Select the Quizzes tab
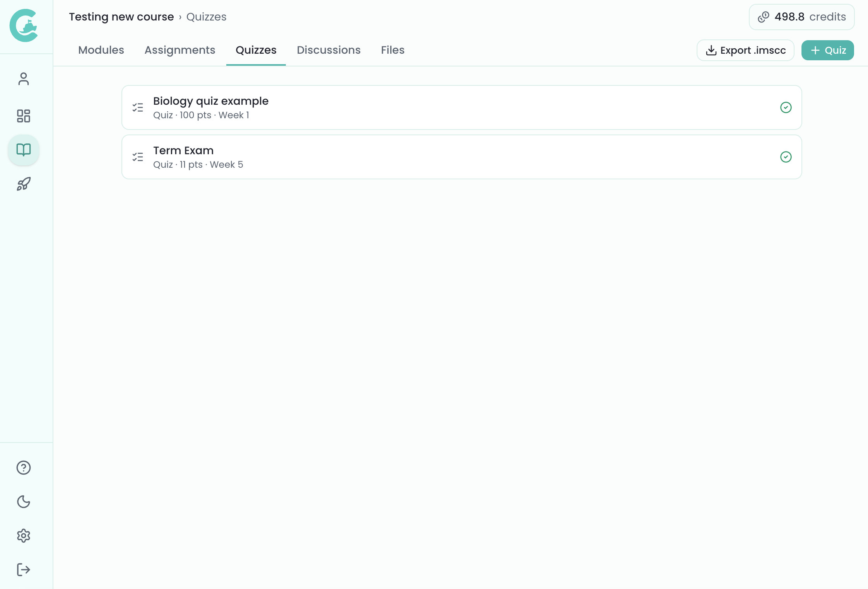 pos(256,50)
